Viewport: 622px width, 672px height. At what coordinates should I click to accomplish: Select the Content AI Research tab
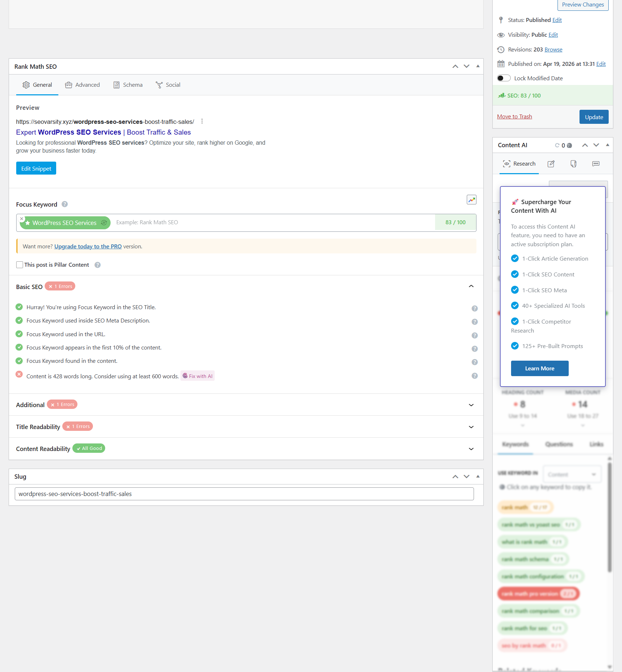[519, 164]
